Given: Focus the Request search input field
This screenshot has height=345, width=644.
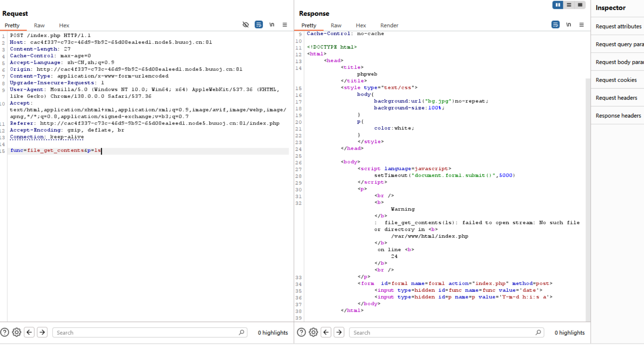Looking at the screenshot, I should [x=150, y=332].
